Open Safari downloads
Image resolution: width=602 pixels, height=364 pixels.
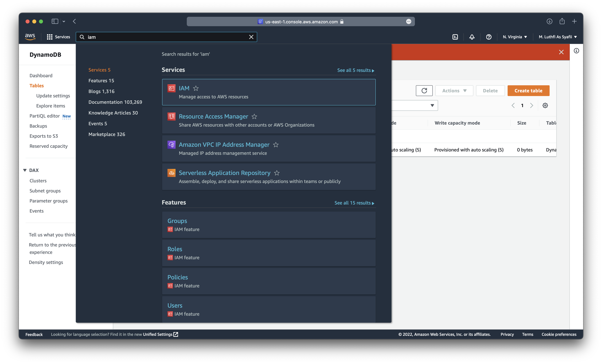coord(549,21)
